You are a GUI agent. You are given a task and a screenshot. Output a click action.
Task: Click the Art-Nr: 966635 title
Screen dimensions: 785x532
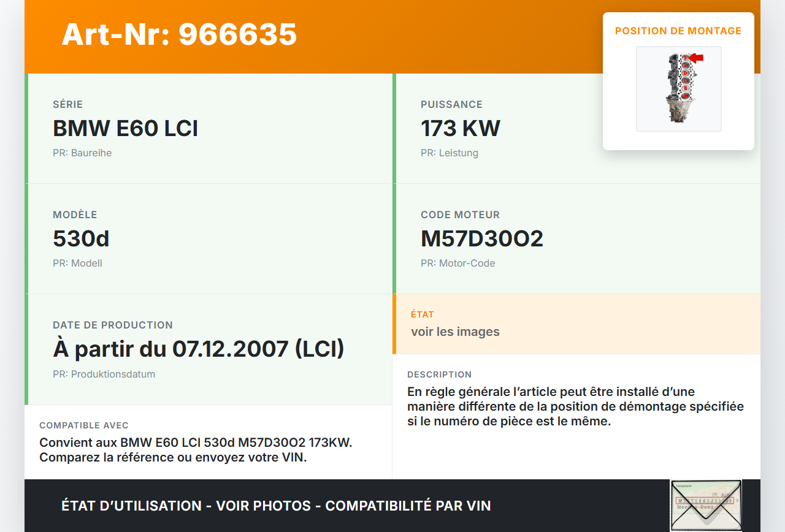(179, 36)
